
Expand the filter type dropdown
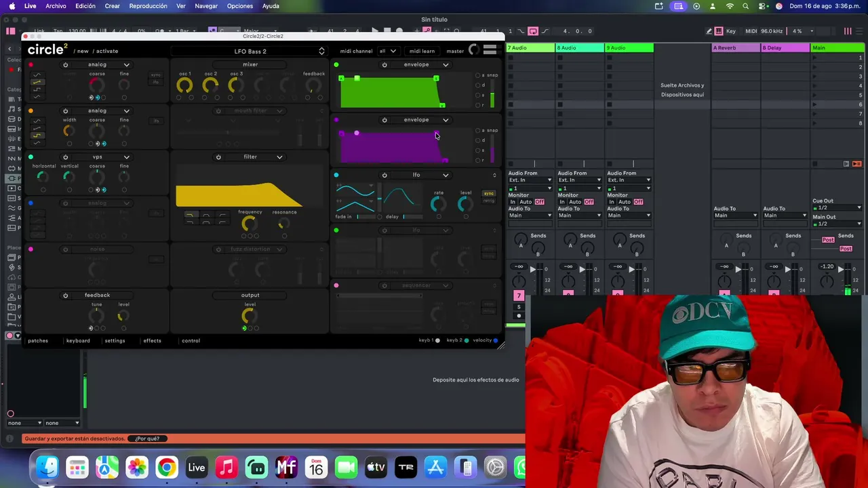pos(279,157)
